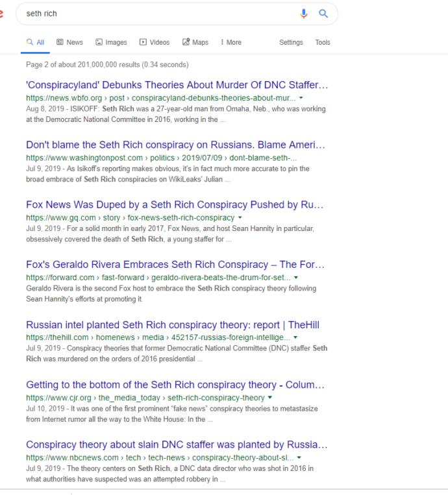Click the Maps tab map icon

coord(186,42)
